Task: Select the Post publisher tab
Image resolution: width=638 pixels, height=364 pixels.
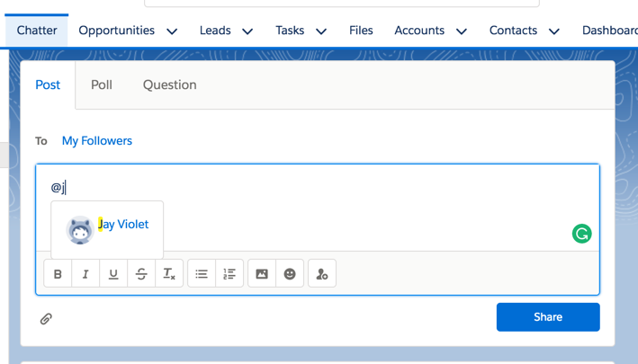Action: click(48, 84)
